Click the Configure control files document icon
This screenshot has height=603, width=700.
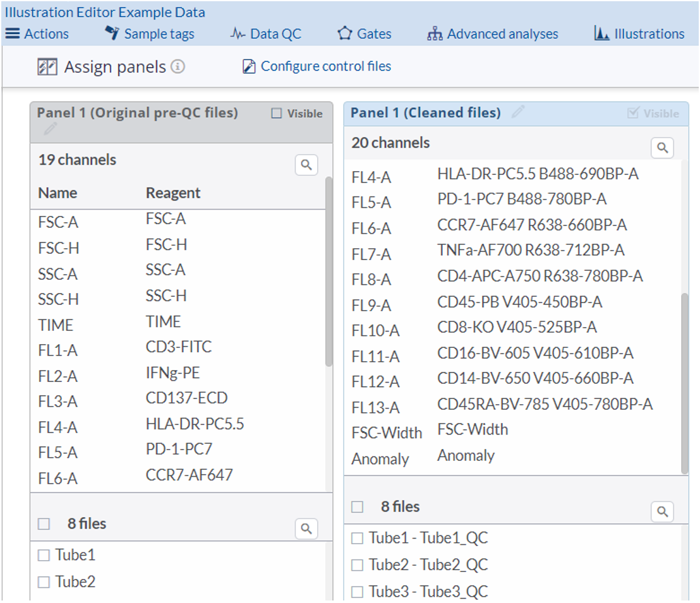[249, 66]
